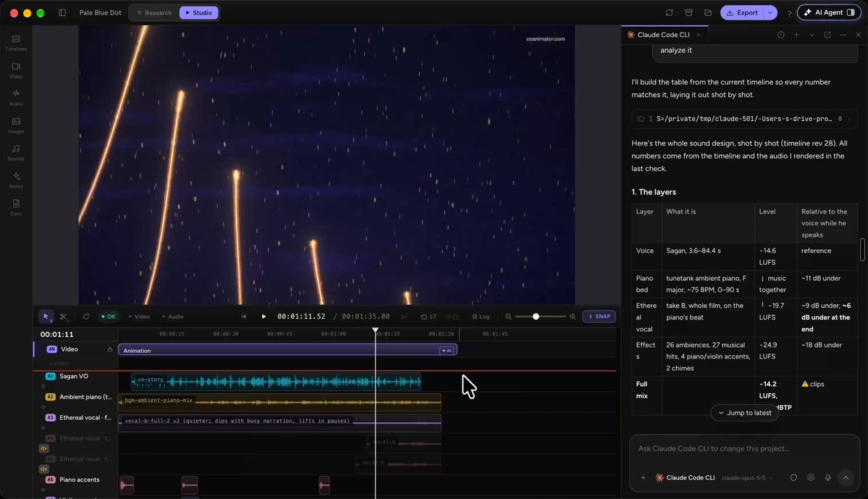868x499 pixels.
Task: Send message with up arrow button
Action: pos(846,477)
